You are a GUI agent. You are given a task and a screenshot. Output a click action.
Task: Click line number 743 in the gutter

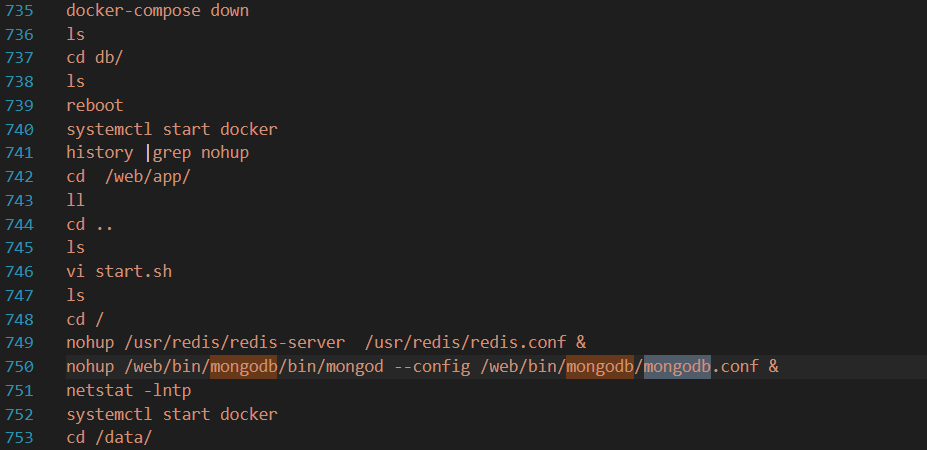click(19, 200)
